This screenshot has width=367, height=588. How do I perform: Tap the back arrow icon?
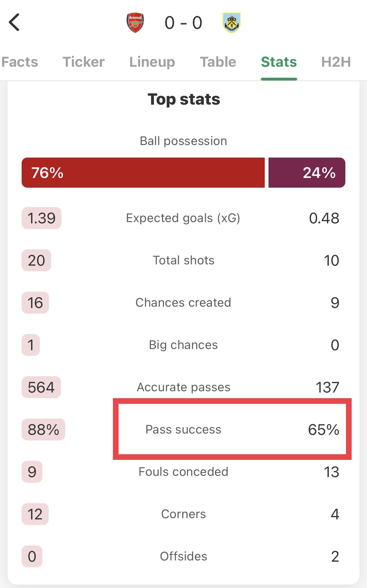(14, 23)
